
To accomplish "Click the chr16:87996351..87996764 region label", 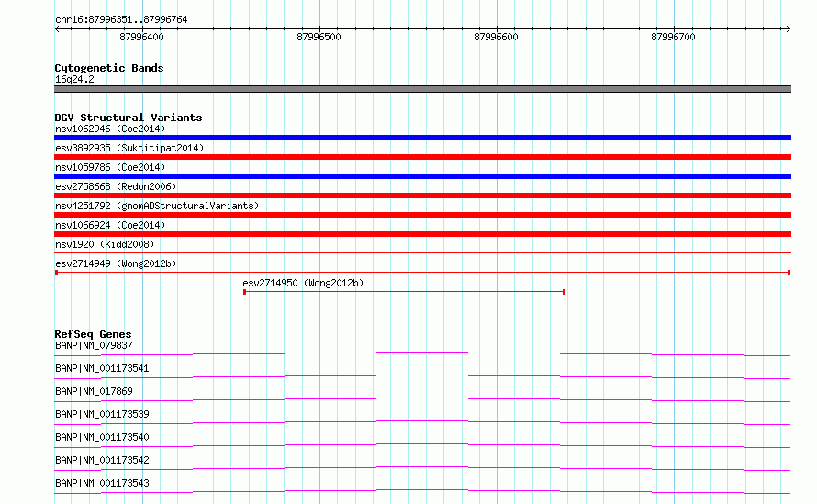I will tap(121, 20).
